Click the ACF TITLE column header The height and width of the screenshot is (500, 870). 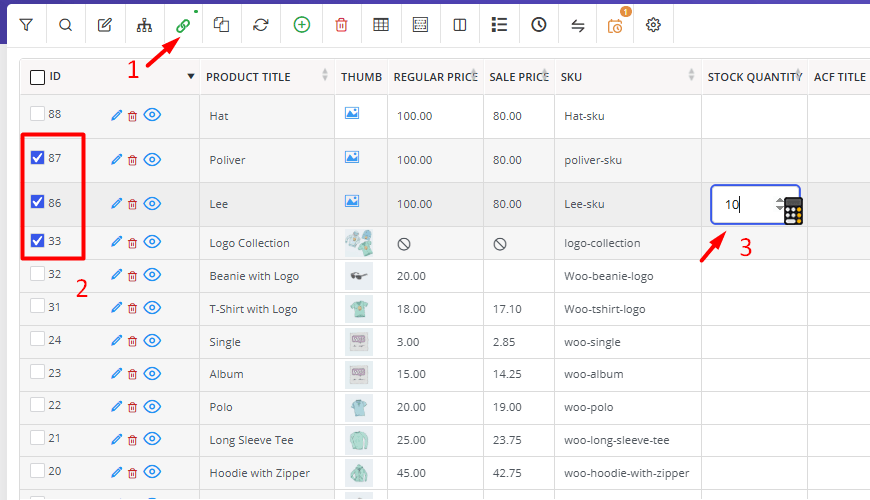pyautogui.click(x=839, y=77)
